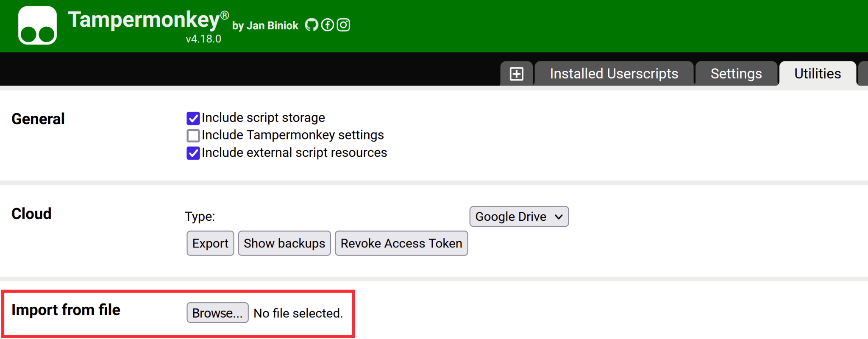This screenshot has height=339, width=868.
Task: Click the Cloud section heading
Action: coord(31,214)
